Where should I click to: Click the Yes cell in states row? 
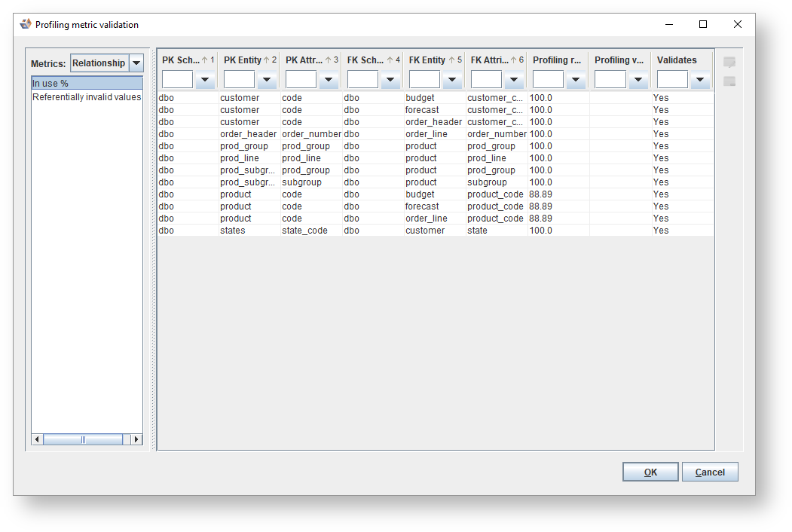pos(683,231)
